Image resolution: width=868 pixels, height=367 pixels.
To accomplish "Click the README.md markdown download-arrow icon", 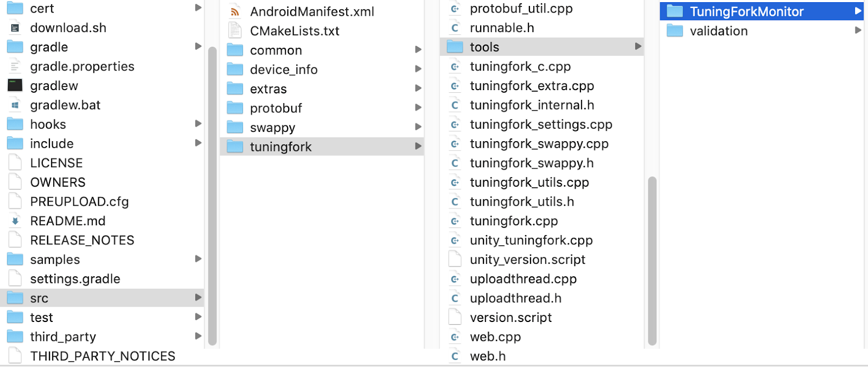I will tap(15, 221).
